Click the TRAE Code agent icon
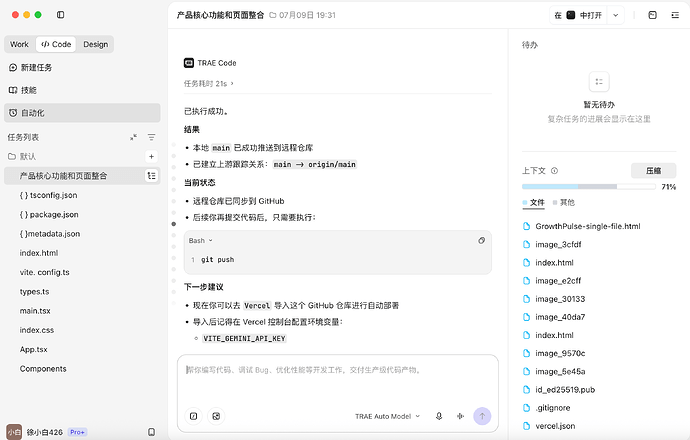Image resolution: width=690 pixels, height=440 pixels. [189, 63]
